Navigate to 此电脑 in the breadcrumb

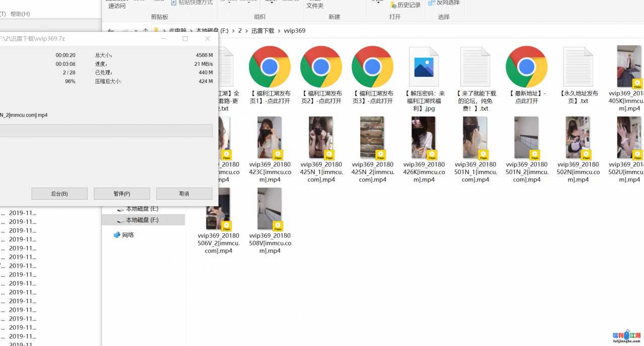click(x=178, y=31)
